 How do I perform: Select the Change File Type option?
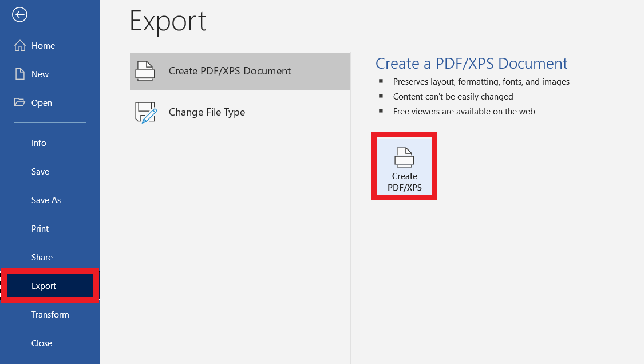(240, 112)
